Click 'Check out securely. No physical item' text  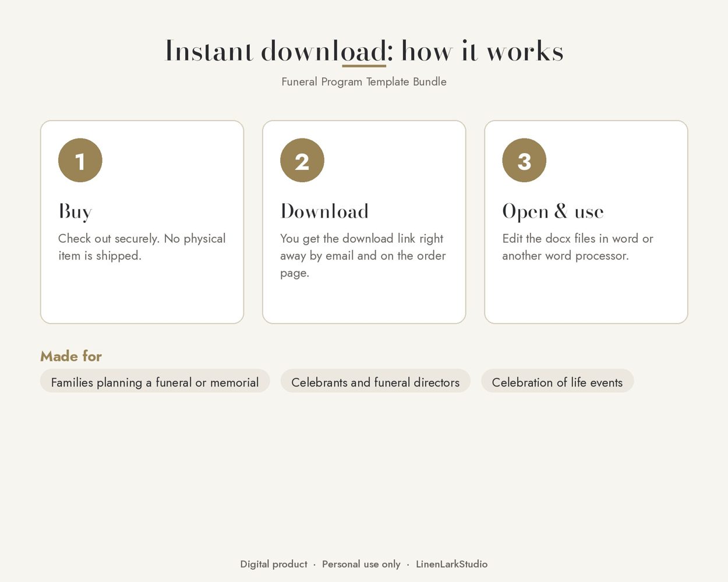[x=142, y=247]
